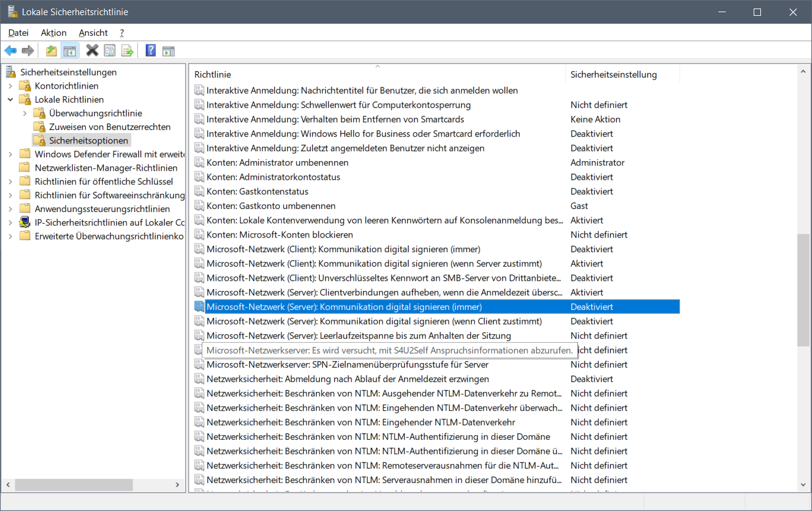Select Microsoft-Netzwerk (Client): Kommunikation digital signieren (immer)
Screen dimensions: 812x511
[343, 249]
